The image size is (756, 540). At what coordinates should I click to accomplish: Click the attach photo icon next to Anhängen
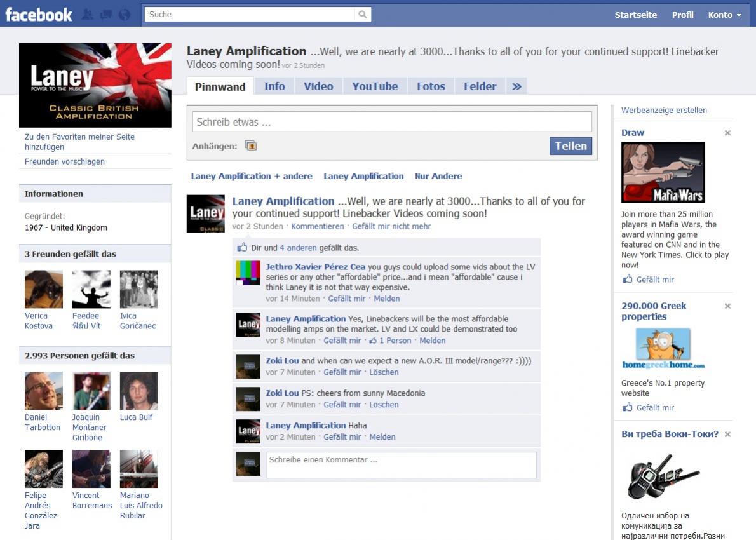click(251, 145)
